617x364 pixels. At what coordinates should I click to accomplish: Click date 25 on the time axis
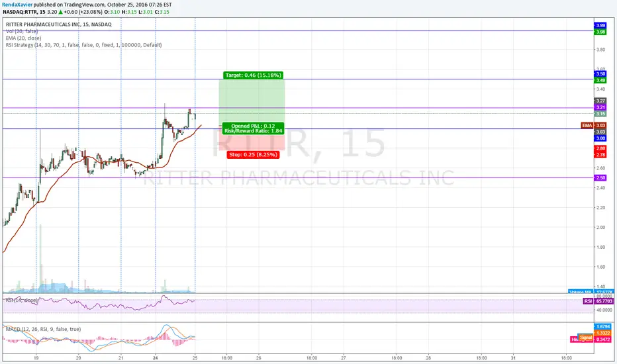click(195, 358)
